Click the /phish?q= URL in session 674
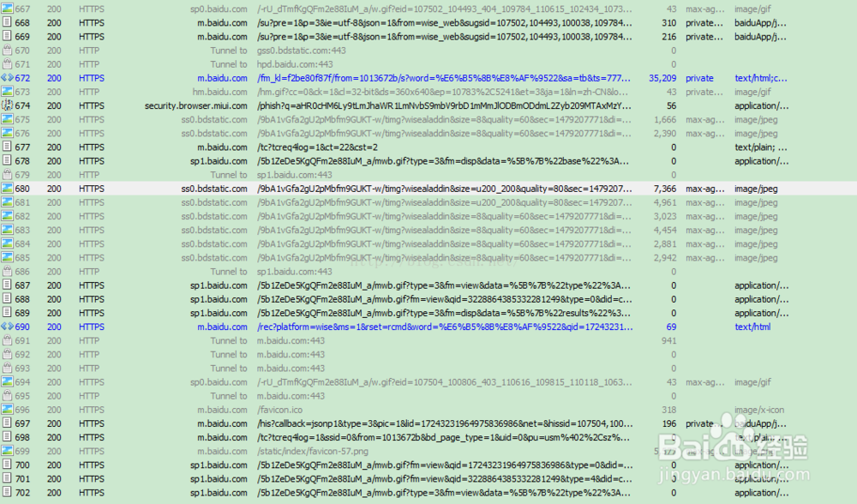 click(x=444, y=105)
